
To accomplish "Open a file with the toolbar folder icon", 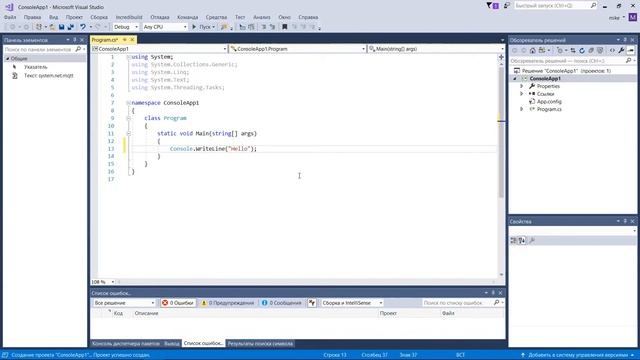I will click(x=52, y=27).
